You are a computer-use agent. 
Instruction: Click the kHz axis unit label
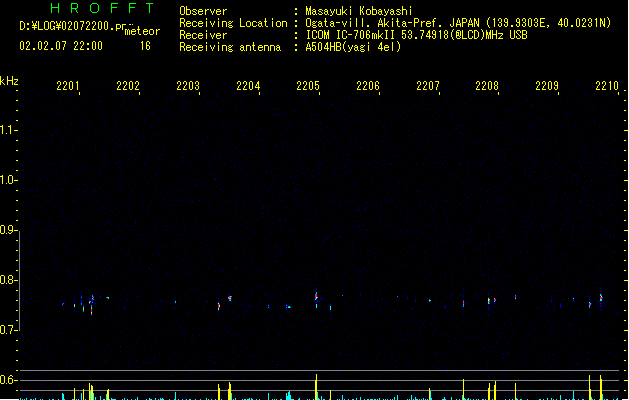point(9,81)
